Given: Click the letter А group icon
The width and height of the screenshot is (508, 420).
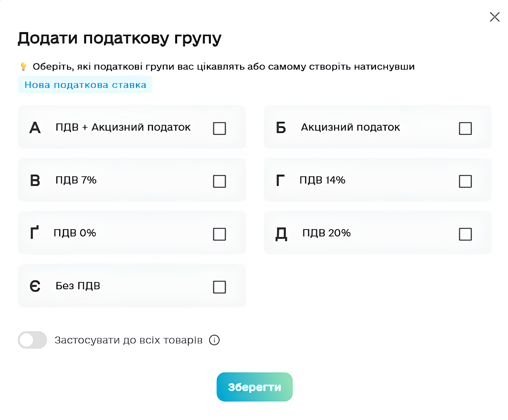Looking at the screenshot, I should (35, 128).
